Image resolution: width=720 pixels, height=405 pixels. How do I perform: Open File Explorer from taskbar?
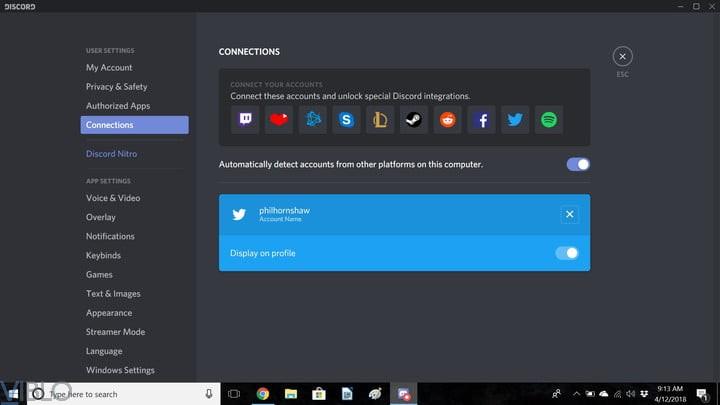click(x=291, y=394)
